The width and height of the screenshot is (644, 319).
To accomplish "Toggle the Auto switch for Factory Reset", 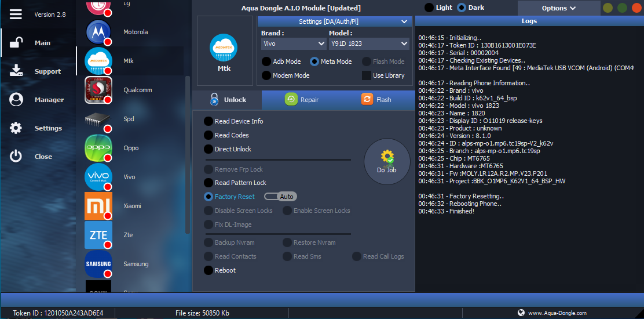I will pos(280,197).
